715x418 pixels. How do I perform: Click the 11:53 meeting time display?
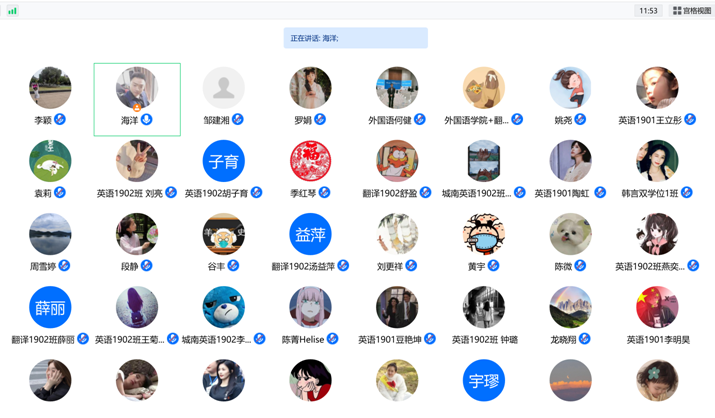(x=648, y=11)
